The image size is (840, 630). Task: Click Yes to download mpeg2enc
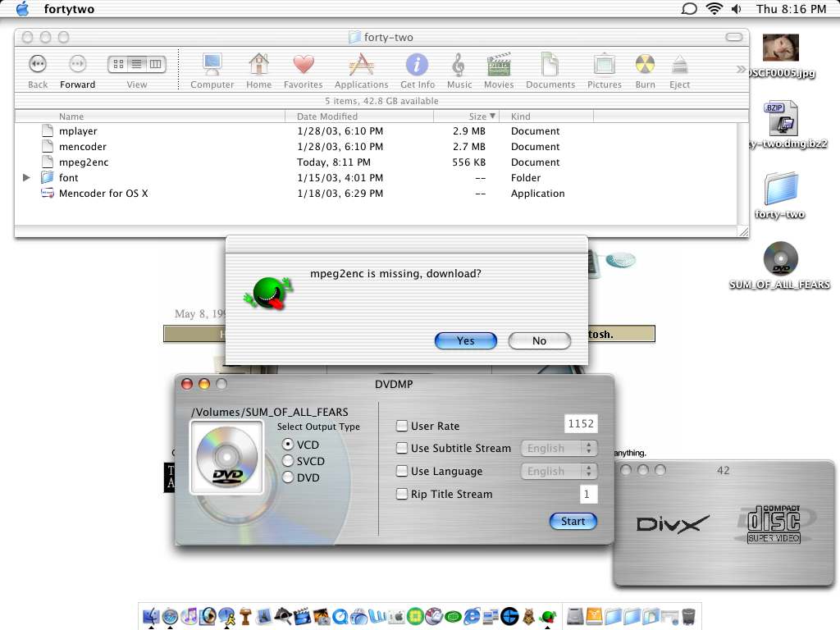click(x=465, y=340)
